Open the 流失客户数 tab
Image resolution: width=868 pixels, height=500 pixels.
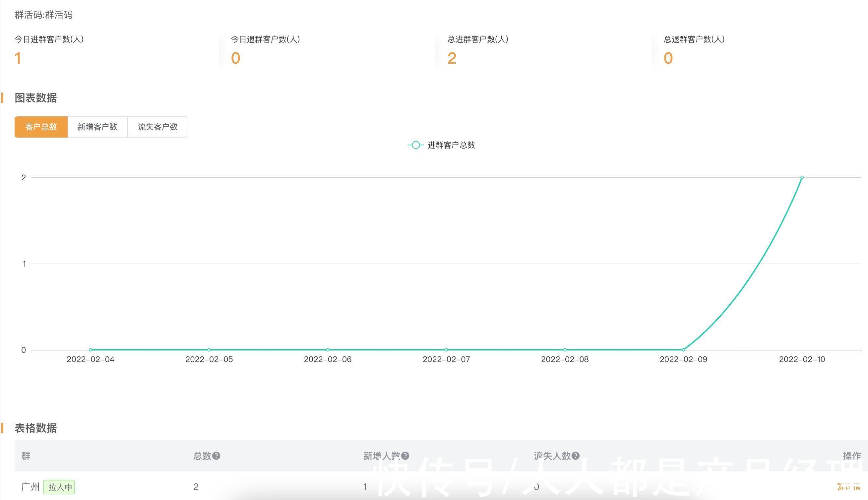pyautogui.click(x=157, y=127)
